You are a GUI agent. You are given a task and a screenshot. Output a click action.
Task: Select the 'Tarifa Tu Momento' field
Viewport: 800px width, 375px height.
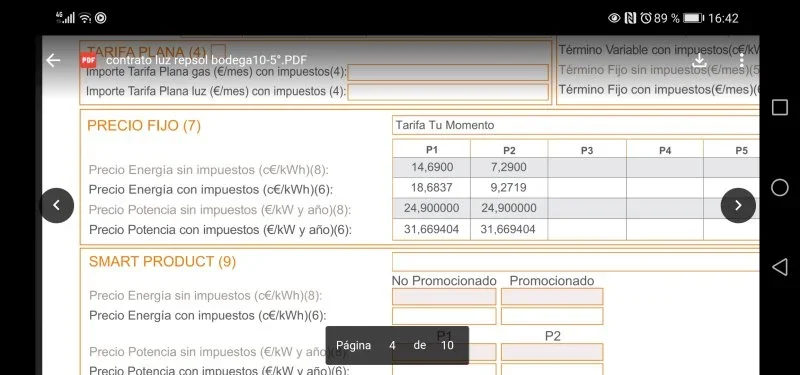(576, 125)
